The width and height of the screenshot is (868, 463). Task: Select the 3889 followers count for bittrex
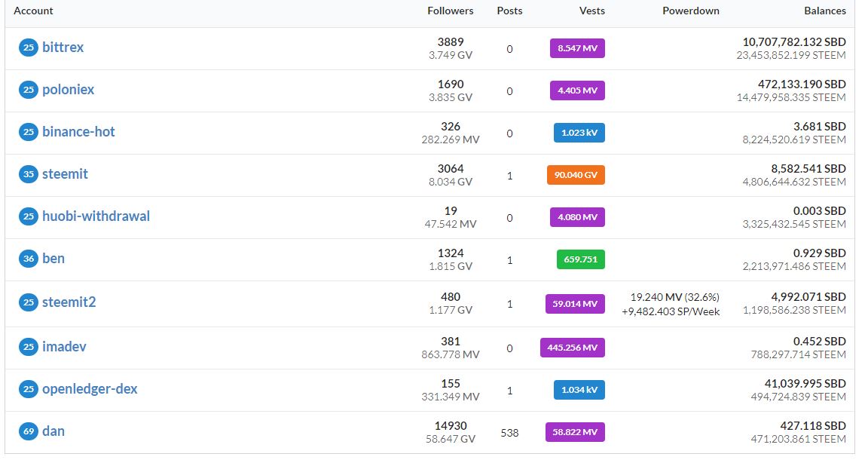[x=450, y=41]
